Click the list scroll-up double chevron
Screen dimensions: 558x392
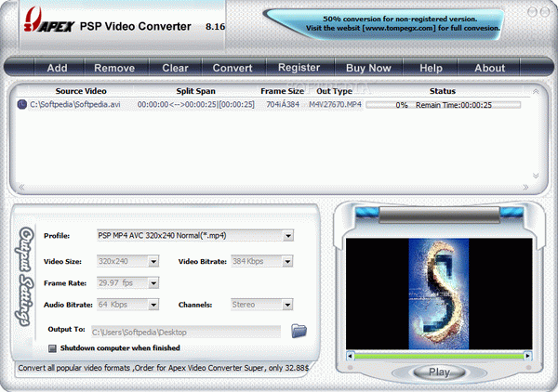pyautogui.click(x=536, y=92)
